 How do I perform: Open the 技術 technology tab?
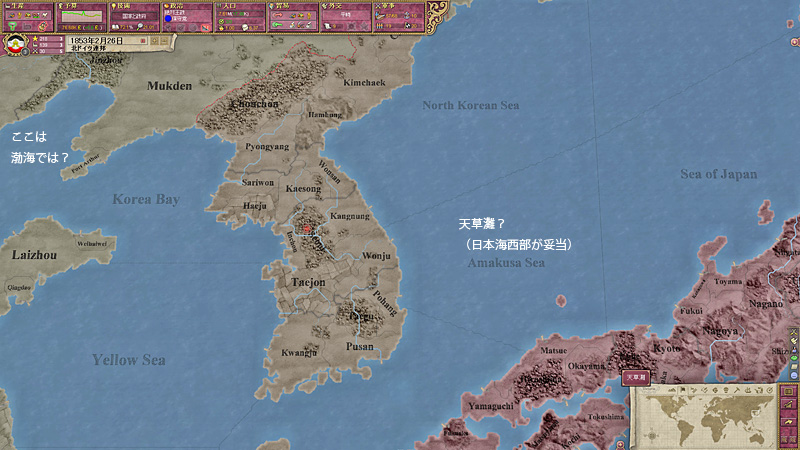pos(134,17)
